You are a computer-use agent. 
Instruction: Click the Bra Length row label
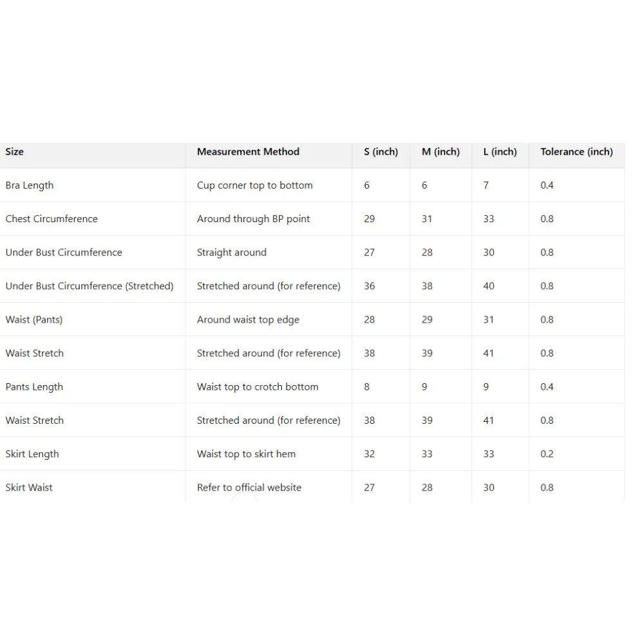(x=30, y=185)
